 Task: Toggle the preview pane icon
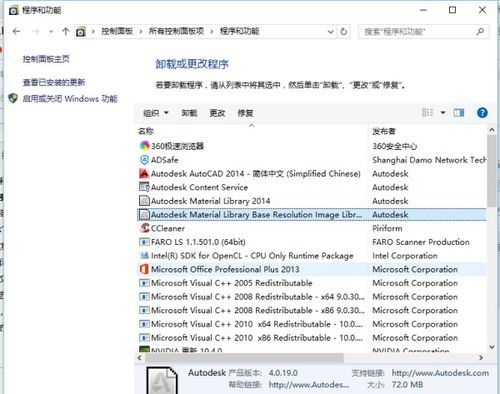459,113
